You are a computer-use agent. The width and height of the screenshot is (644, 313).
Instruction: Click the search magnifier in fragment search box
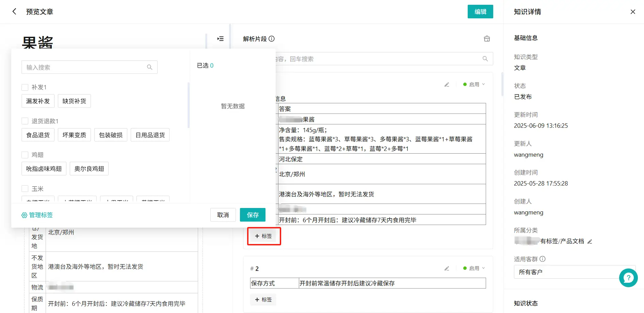click(485, 59)
